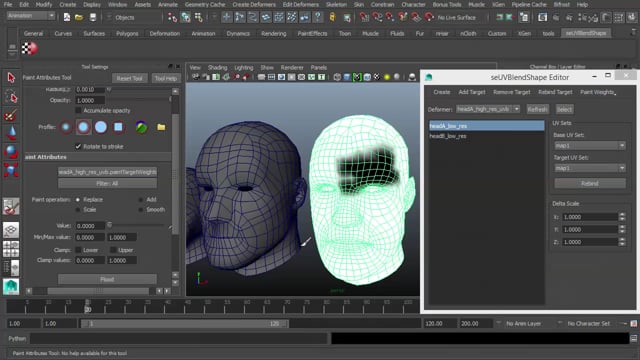640x360 pixels.
Task: Choose Soft brush profile
Action: pos(83,127)
